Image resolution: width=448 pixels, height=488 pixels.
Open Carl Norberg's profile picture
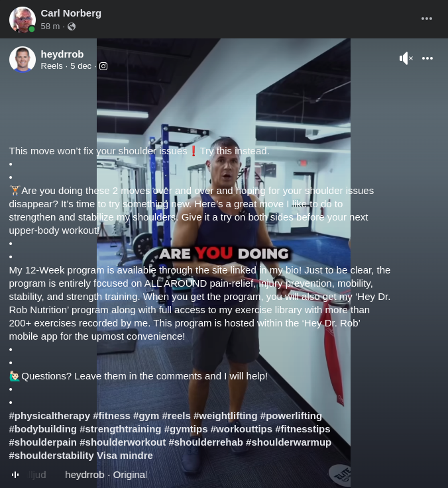23,19
